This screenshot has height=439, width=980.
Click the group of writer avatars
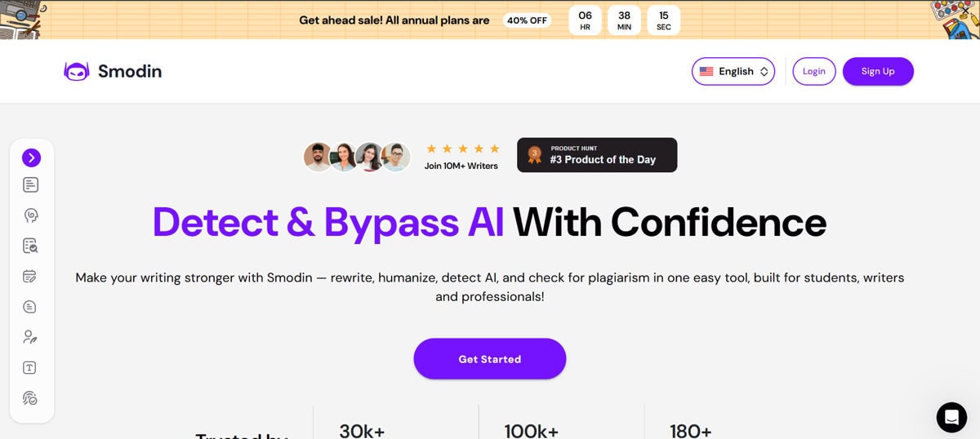click(x=357, y=156)
